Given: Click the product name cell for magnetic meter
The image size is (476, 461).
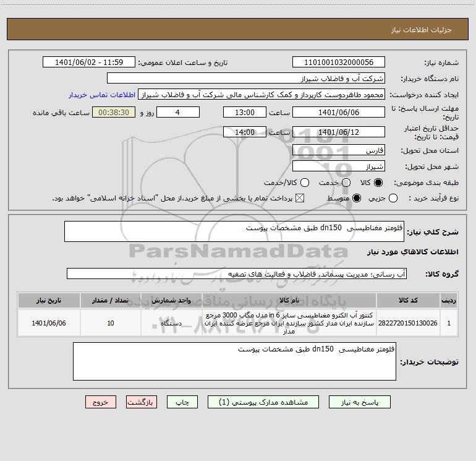Looking at the screenshot, I should pyautogui.click(x=289, y=323).
